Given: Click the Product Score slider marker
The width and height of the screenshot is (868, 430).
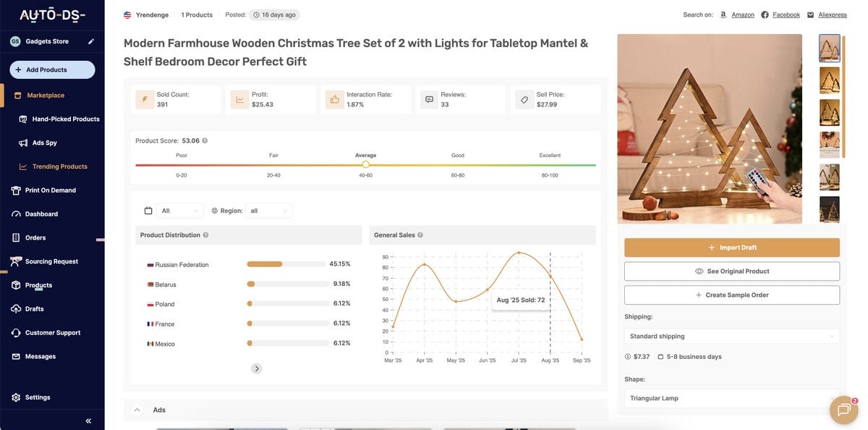Looking at the screenshot, I should click(366, 164).
